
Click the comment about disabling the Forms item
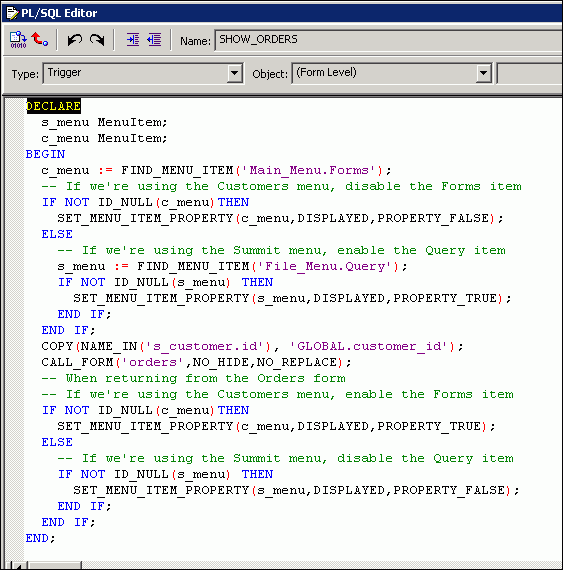(x=282, y=186)
